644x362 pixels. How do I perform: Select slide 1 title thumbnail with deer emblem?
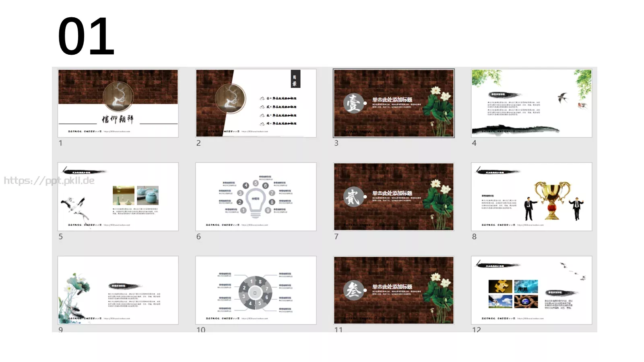tap(118, 103)
